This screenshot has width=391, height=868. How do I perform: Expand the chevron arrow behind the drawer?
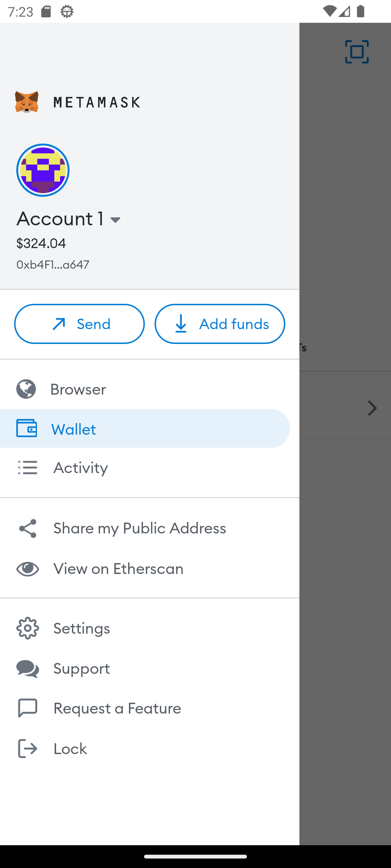click(372, 408)
